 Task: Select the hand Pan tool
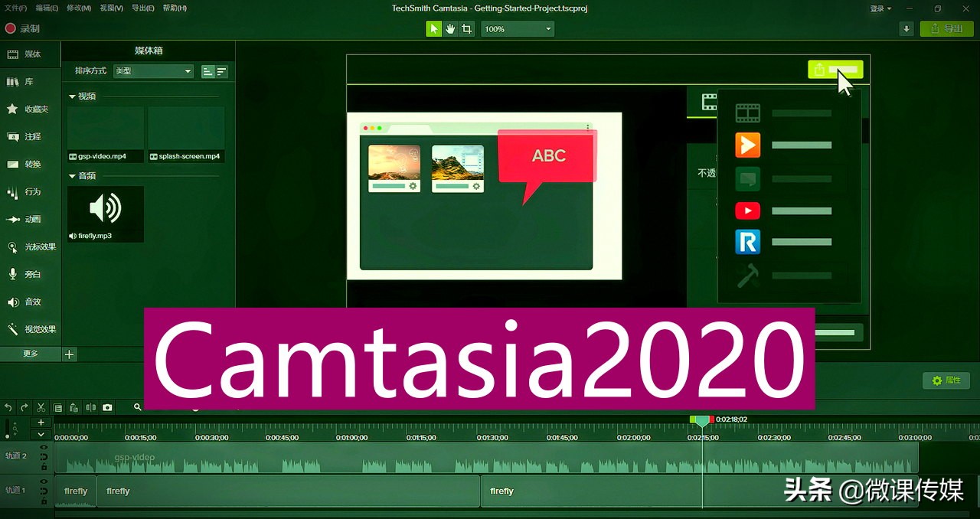[450, 29]
